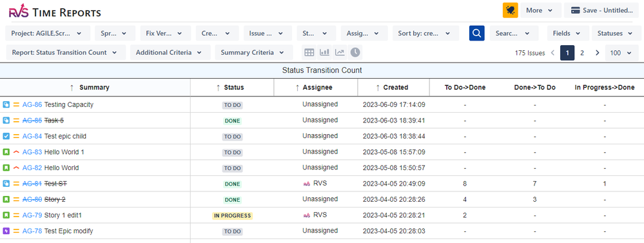Open the AG-86 issue link
The image size is (644, 243).
(x=32, y=104)
